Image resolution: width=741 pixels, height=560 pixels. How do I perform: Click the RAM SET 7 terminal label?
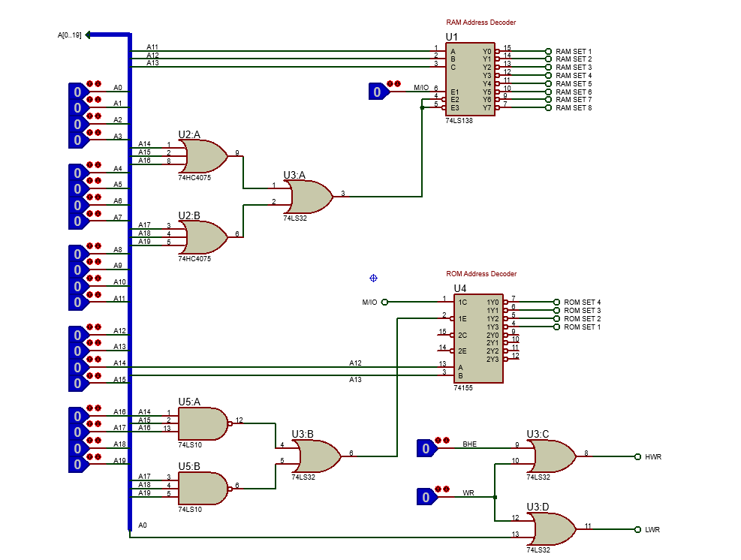click(x=574, y=100)
